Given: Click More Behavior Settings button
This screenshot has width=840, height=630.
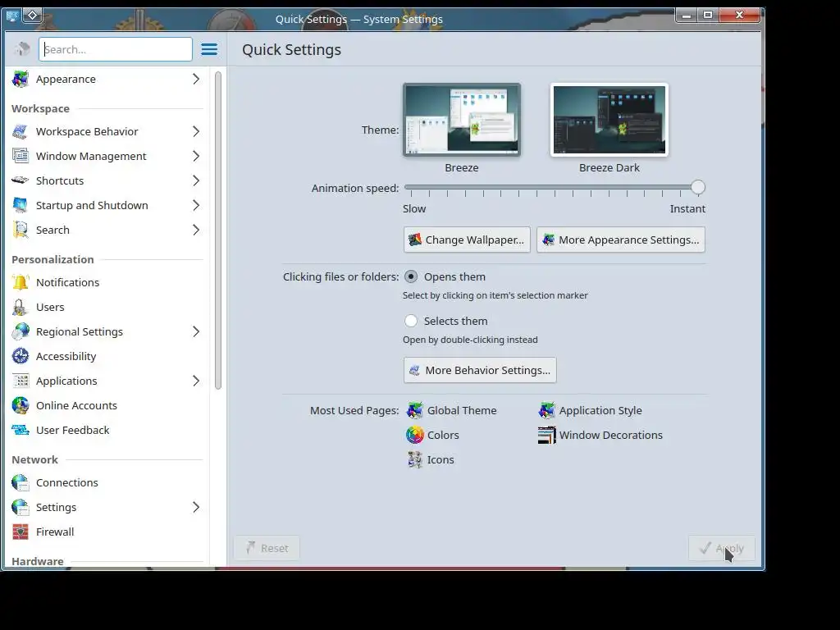Looking at the screenshot, I should coord(480,370).
